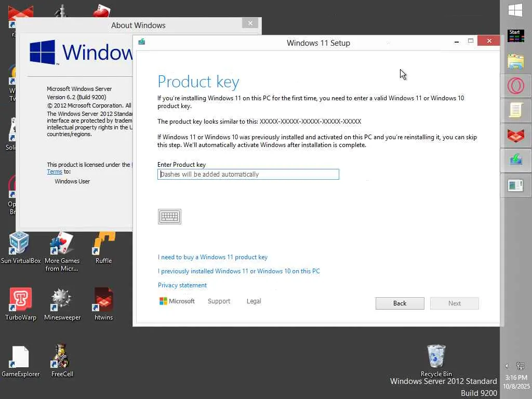
Task: Click the 'Windows User' licensee text
Action: pos(72,181)
